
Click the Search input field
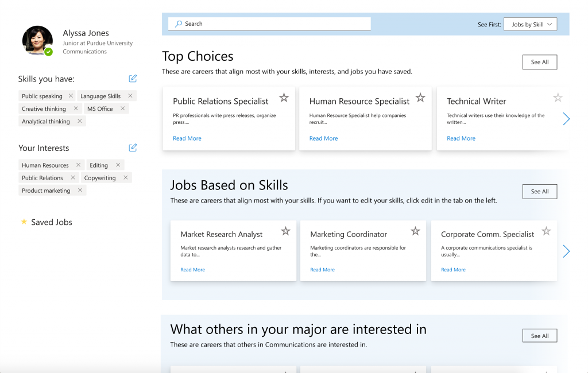pyautogui.click(x=270, y=24)
